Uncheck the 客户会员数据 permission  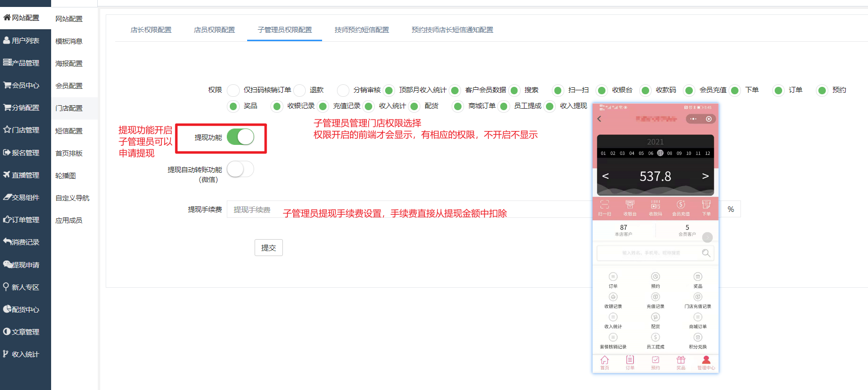pyautogui.click(x=455, y=90)
